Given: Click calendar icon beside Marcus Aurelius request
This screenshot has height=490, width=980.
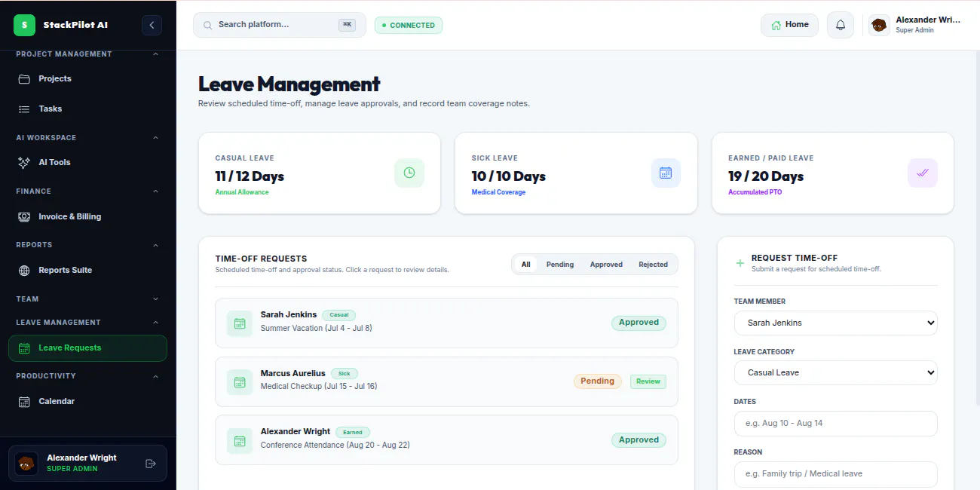Looking at the screenshot, I should click(240, 382).
